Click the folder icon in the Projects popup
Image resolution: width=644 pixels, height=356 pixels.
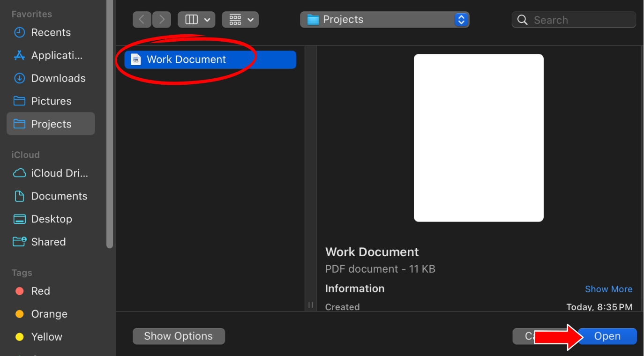(313, 20)
